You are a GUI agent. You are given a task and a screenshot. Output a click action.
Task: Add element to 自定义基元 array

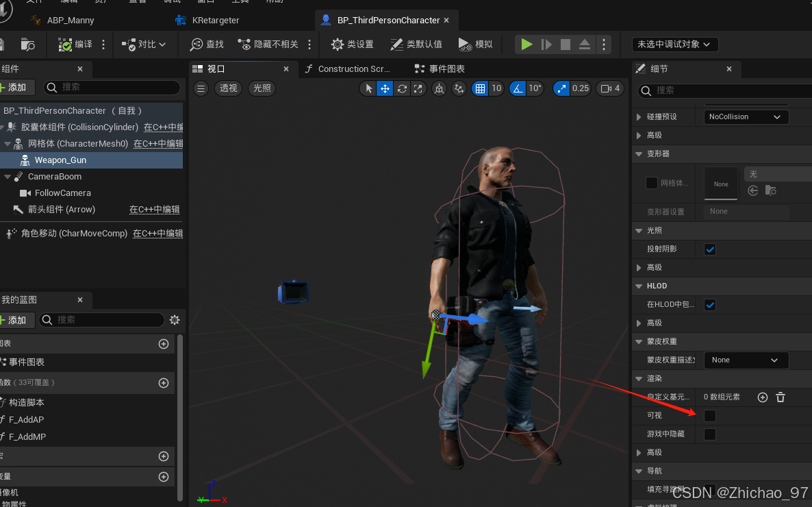(x=762, y=397)
